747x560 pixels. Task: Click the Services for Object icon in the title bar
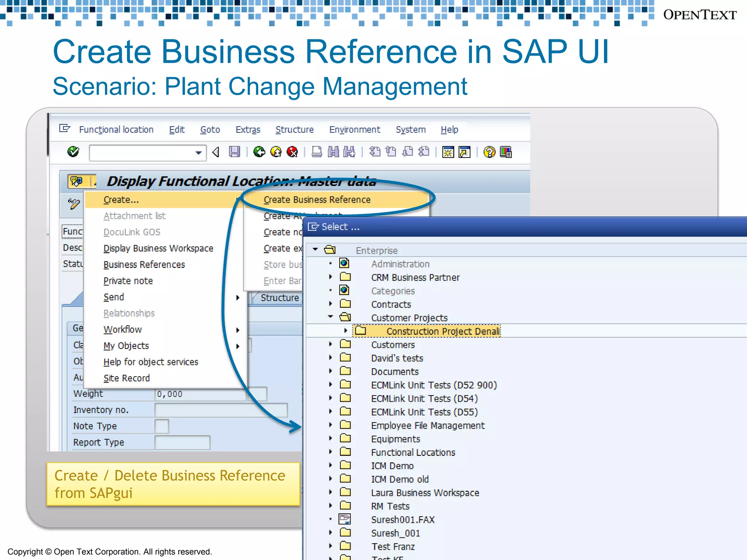coord(77,181)
